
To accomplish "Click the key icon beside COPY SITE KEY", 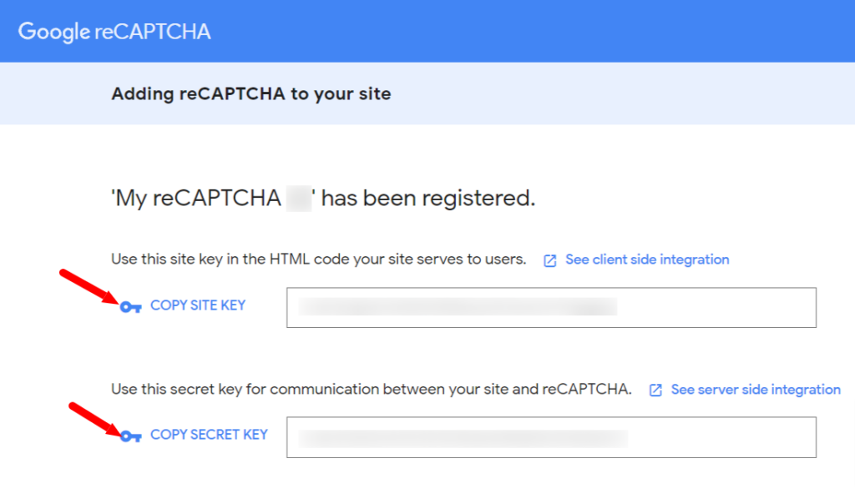I will 131,307.
